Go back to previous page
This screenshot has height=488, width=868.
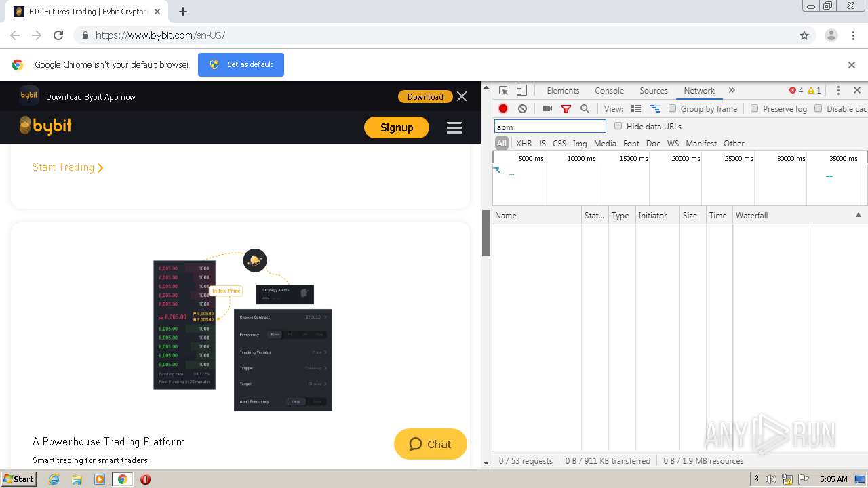[x=15, y=35]
